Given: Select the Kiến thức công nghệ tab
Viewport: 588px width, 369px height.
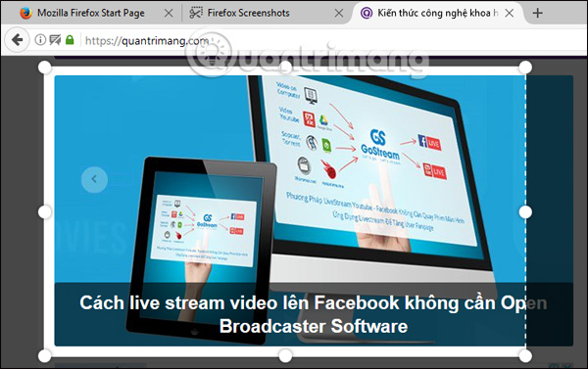Looking at the screenshot, I should coord(437,13).
